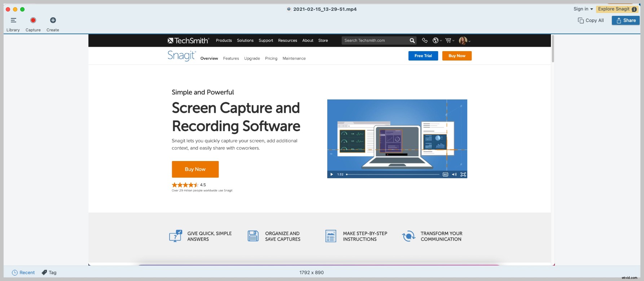Click the search magnifier icon
This screenshot has height=281, width=644.
(x=412, y=41)
